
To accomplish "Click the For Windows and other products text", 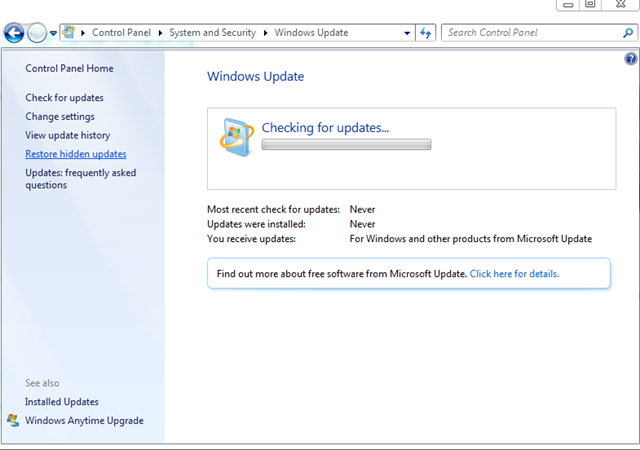I will 471,239.
